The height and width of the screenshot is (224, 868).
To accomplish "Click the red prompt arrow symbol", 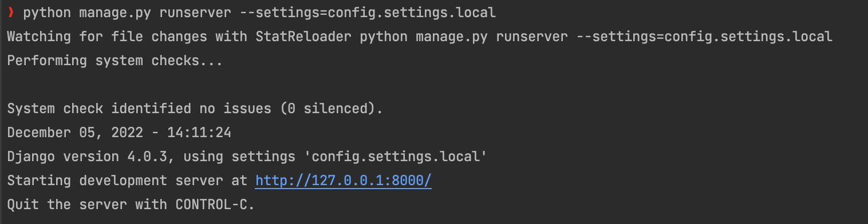I will point(11,13).
